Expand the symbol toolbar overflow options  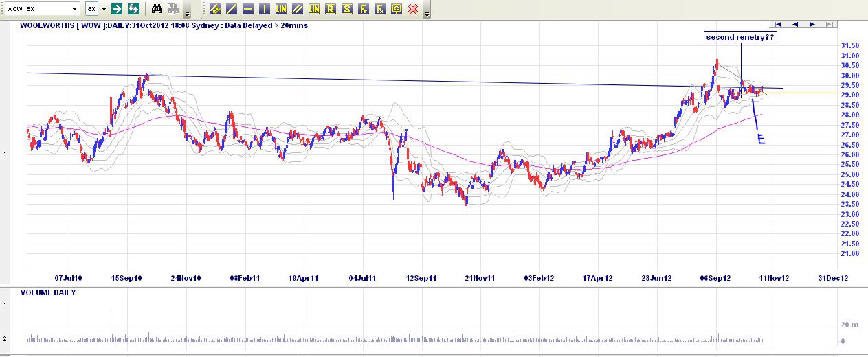188,14
